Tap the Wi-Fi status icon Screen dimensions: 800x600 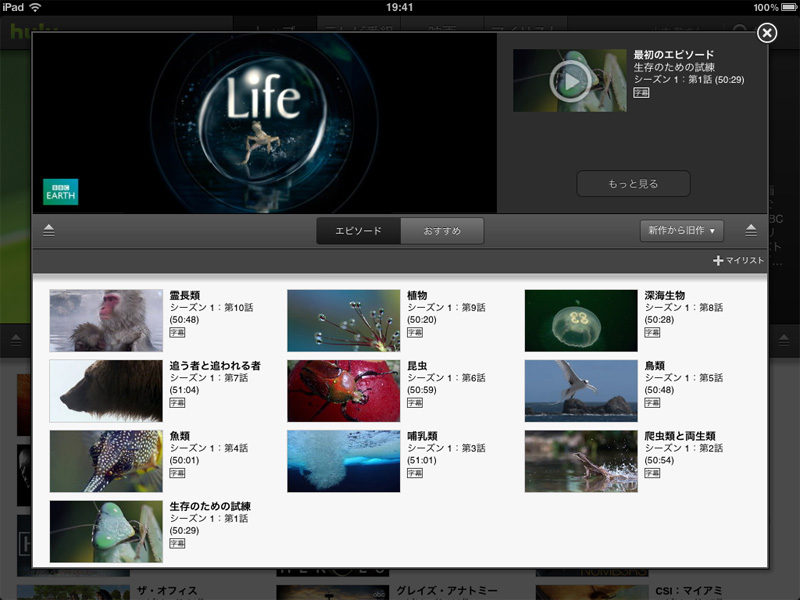(x=35, y=7)
